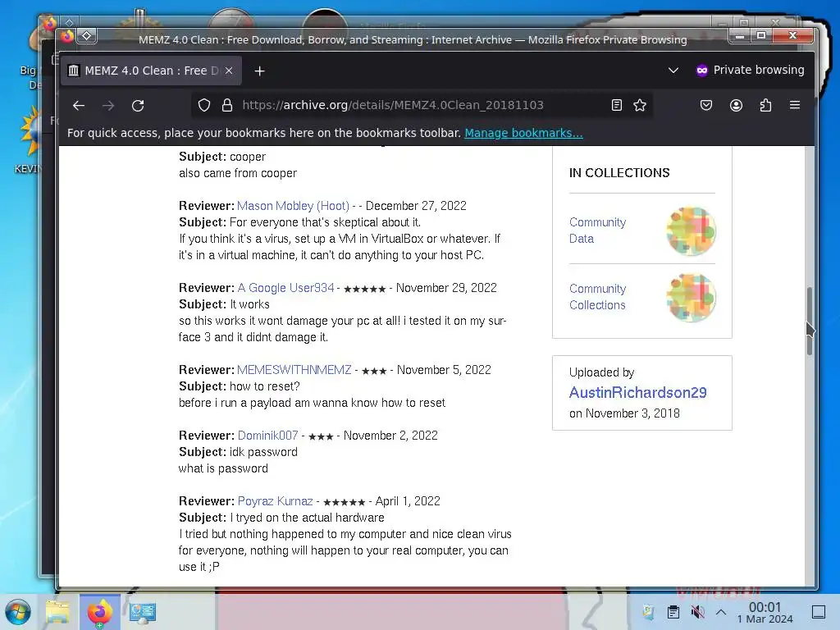This screenshot has width=840, height=630.
Task: Click the tray icon left of clipboard
Action: (x=648, y=612)
